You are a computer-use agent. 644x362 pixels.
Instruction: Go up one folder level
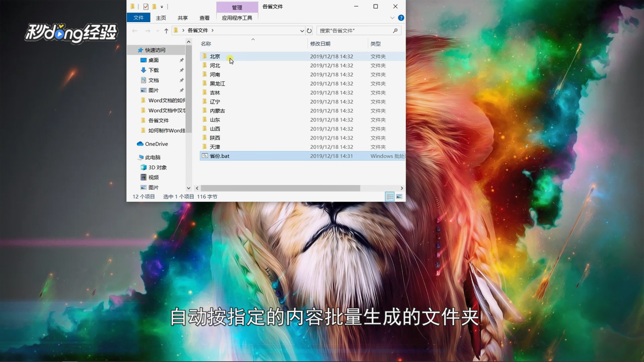click(x=166, y=31)
